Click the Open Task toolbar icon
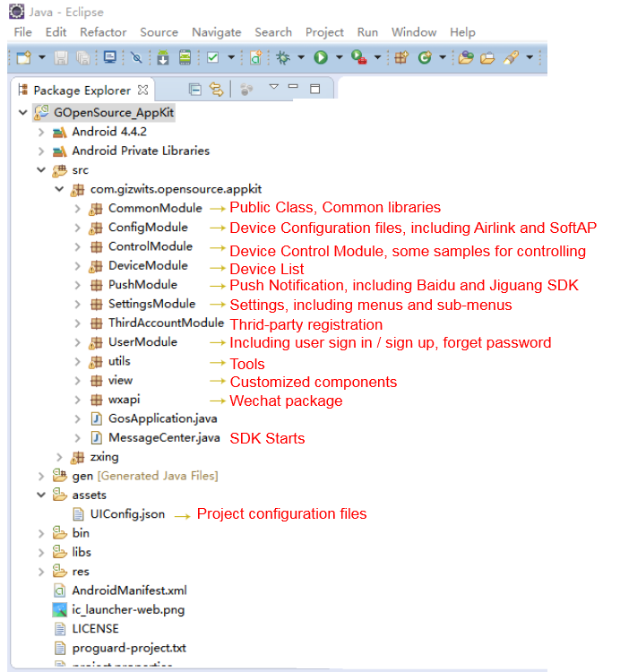The height and width of the screenshot is (672, 620). pos(487,57)
